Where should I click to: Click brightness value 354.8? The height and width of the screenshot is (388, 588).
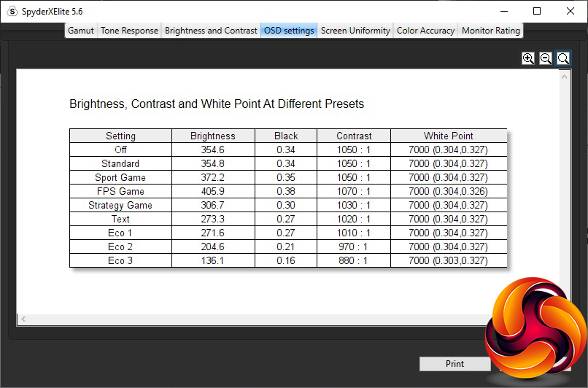pyautogui.click(x=213, y=163)
